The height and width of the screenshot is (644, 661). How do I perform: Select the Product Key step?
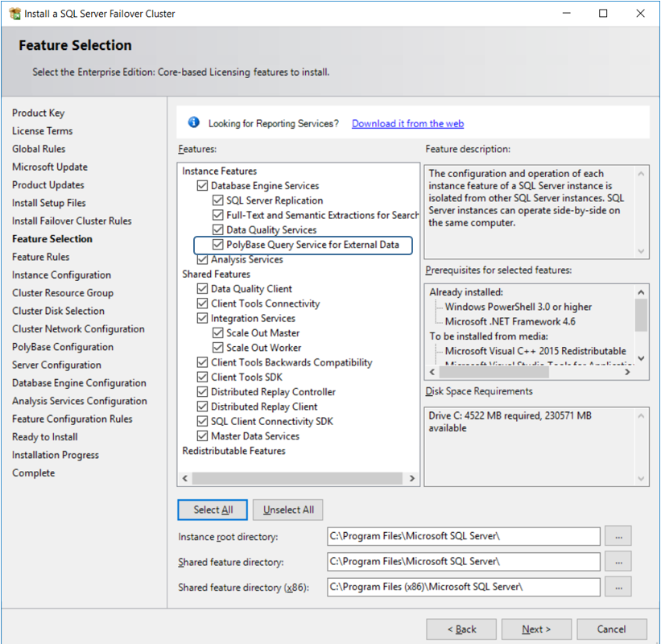tap(39, 113)
